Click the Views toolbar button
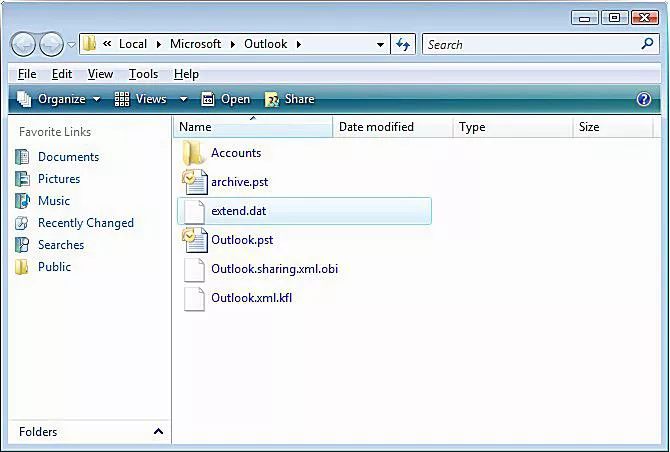The height and width of the screenshot is (452, 670). click(141, 99)
